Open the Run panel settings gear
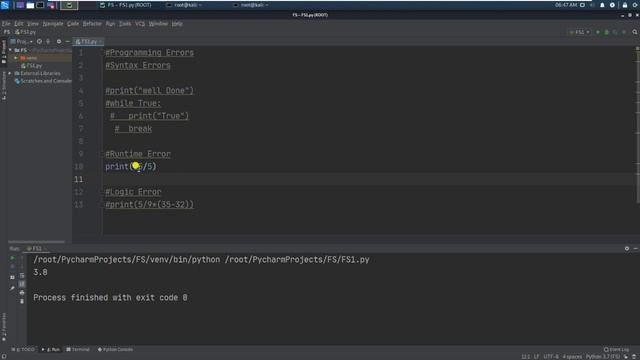This screenshot has height=360, width=640. tap(627, 249)
